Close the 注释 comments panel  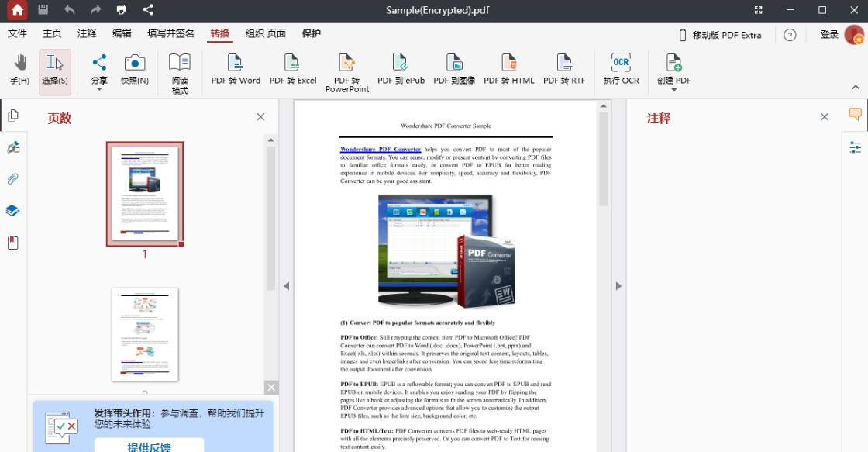[825, 117]
